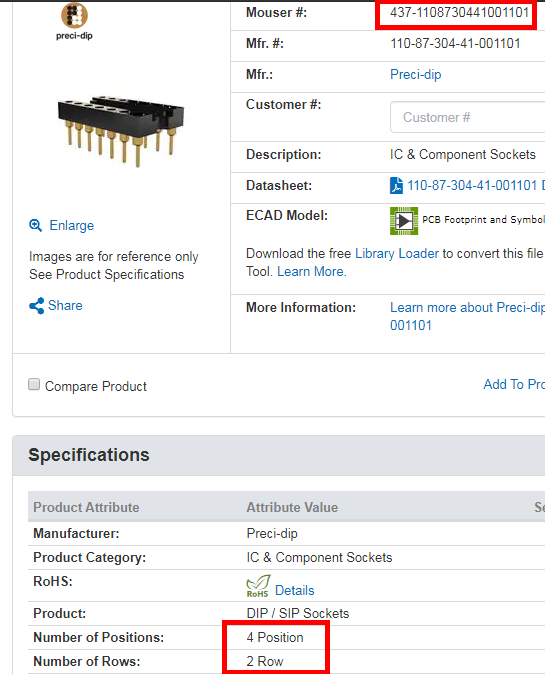Click the Product Attribute column header

(x=86, y=507)
